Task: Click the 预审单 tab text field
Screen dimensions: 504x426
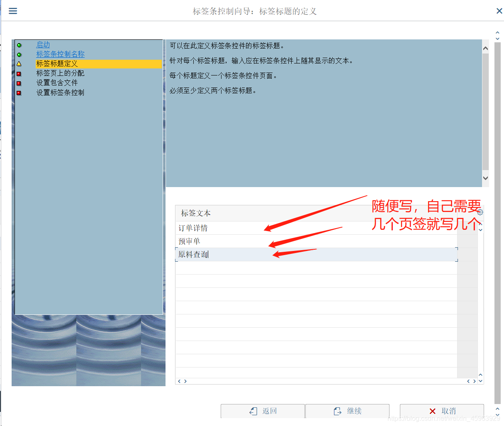Action: (x=316, y=241)
